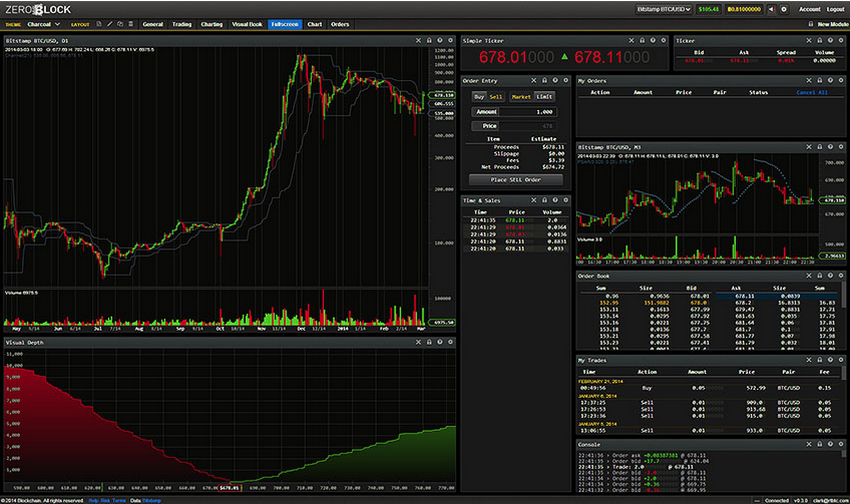This screenshot has height=504, width=850.
Task: Open the Charcoal theme dropdown
Action: [x=44, y=24]
